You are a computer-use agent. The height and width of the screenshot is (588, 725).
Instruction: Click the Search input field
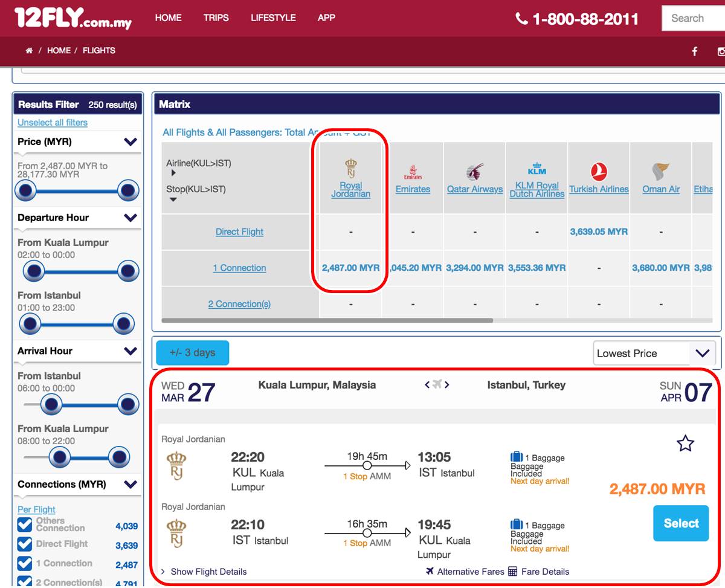click(694, 18)
